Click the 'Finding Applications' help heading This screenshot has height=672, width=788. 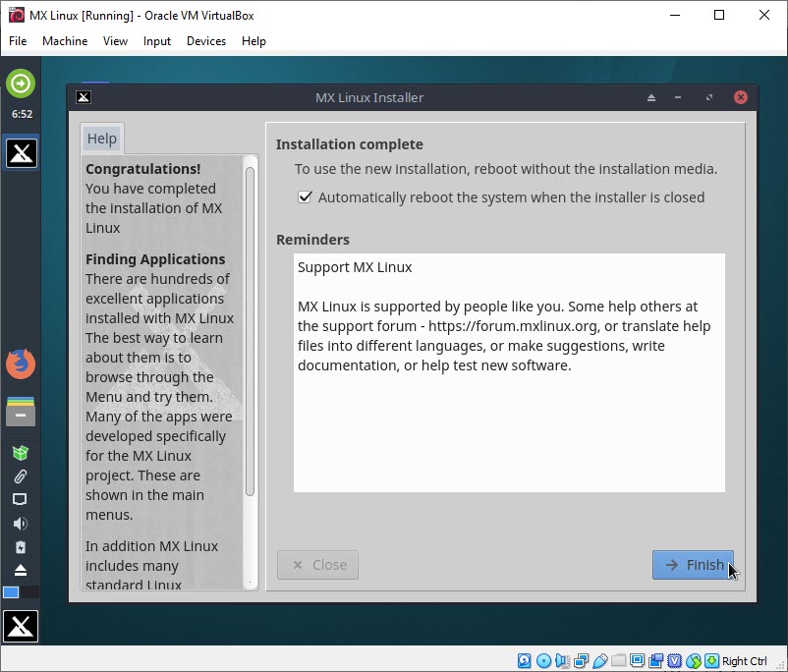[155, 258]
